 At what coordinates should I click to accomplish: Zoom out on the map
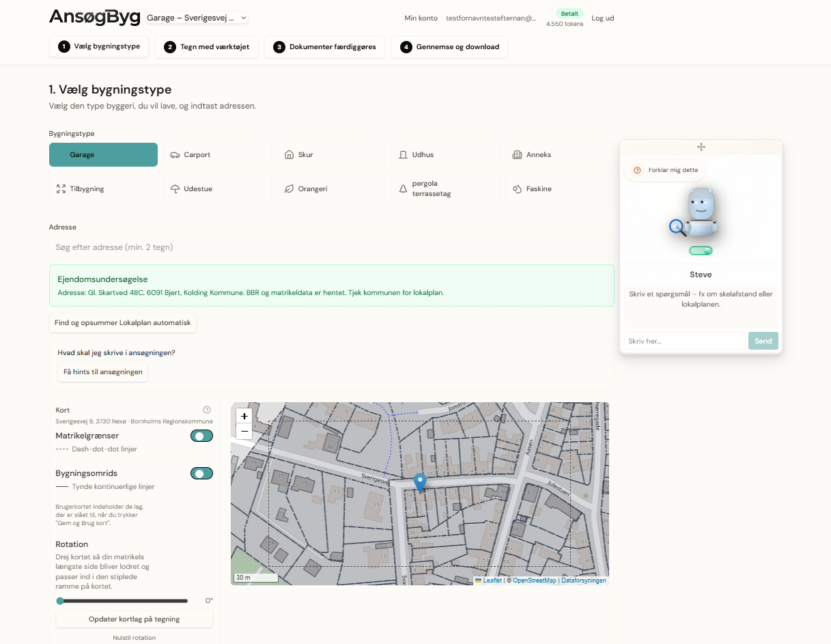coord(244,432)
